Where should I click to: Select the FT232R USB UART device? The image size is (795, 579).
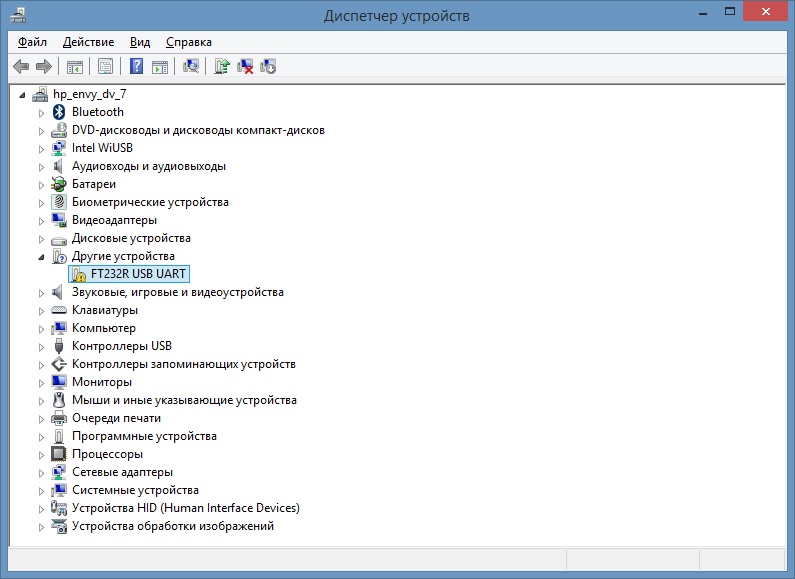pyautogui.click(x=138, y=274)
